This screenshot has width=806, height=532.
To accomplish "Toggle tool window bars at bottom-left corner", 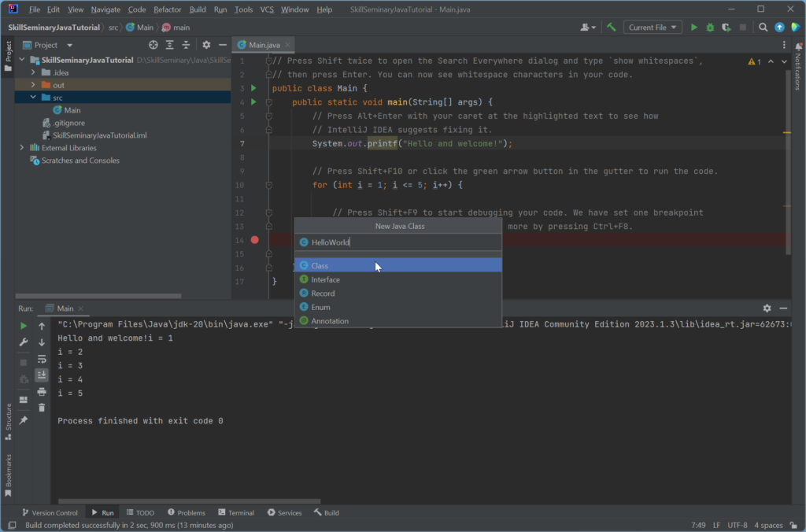I will (13, 526).
